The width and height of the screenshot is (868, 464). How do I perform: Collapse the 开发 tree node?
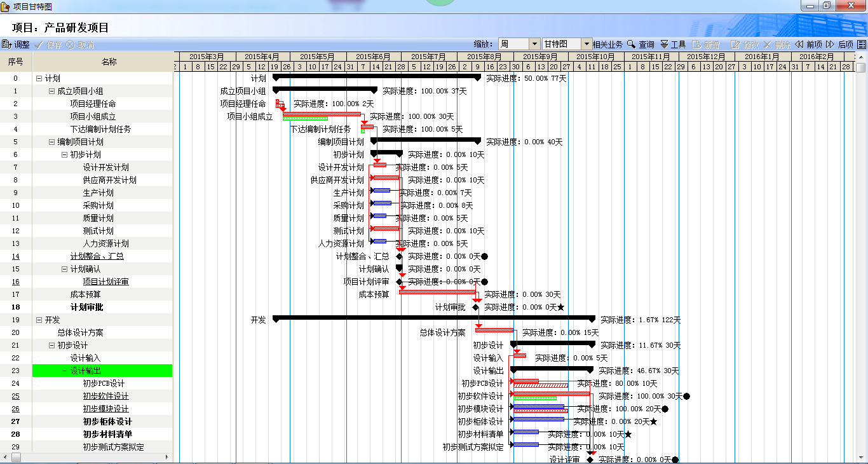39,320
